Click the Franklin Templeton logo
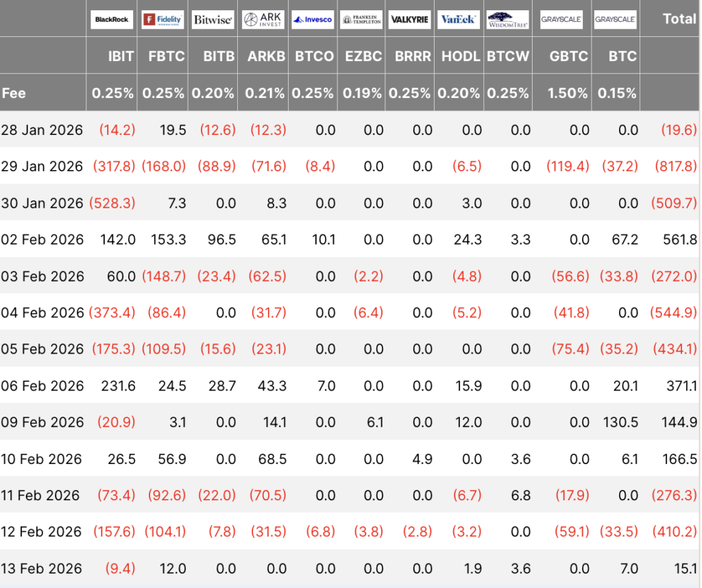Image resolution: width=702 pixels, height=588 pixels. coord(361,19)
